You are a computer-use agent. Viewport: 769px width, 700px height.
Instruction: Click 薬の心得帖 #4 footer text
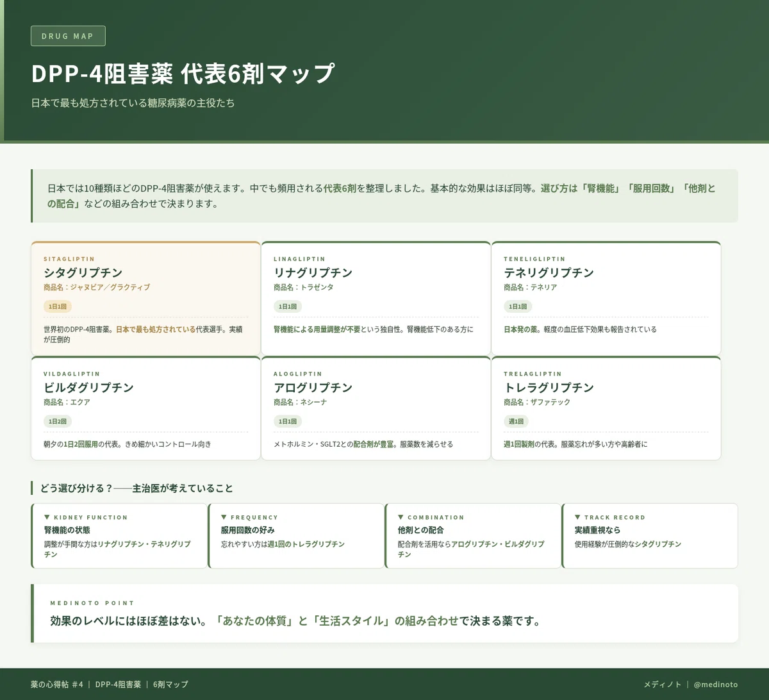pos(57,684)
